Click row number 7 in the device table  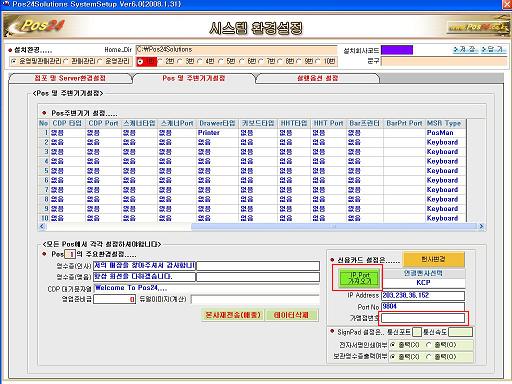(x=44, y=190)
